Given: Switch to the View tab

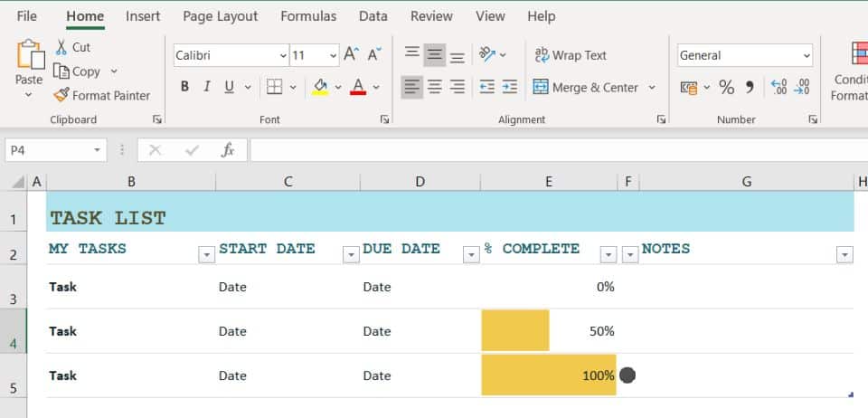Looking at the screenshot, I should [x=490, y=16].
